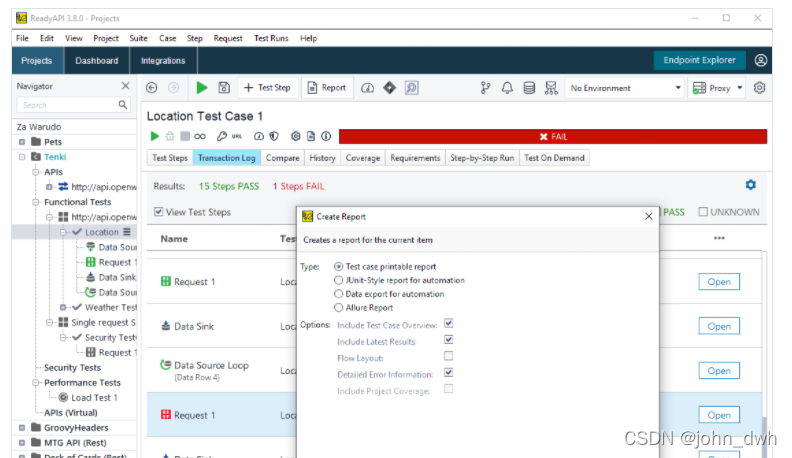
Task: Select Allure Report radio option
Action: coord(338,307)
